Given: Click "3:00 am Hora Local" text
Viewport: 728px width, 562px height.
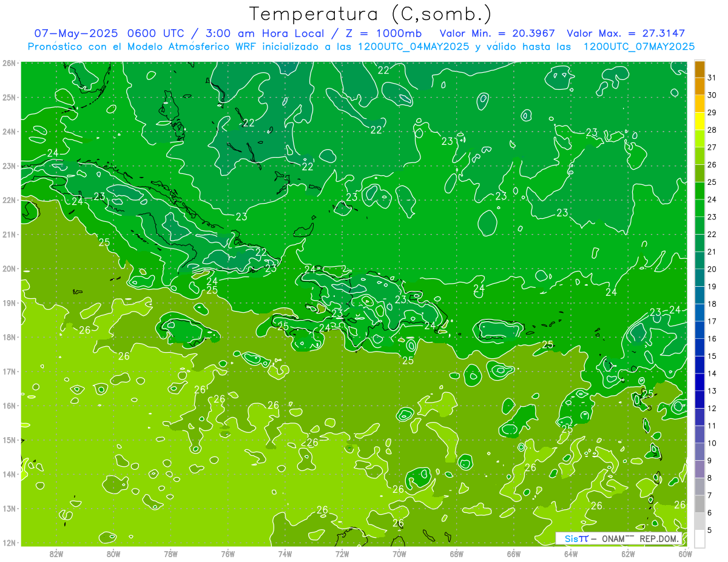Looking at the screenshot, I should click(x=265, y=33).
